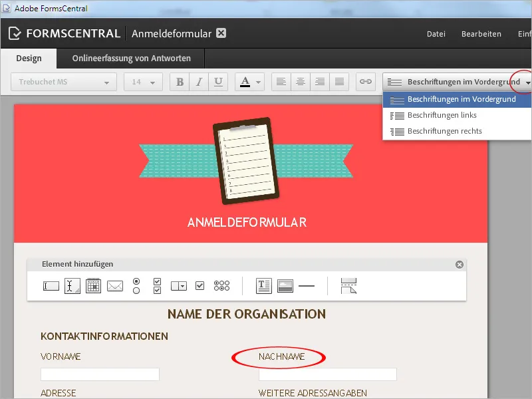532x399 pixels.
Task: Add an email field element
Action: coord(115,286)
